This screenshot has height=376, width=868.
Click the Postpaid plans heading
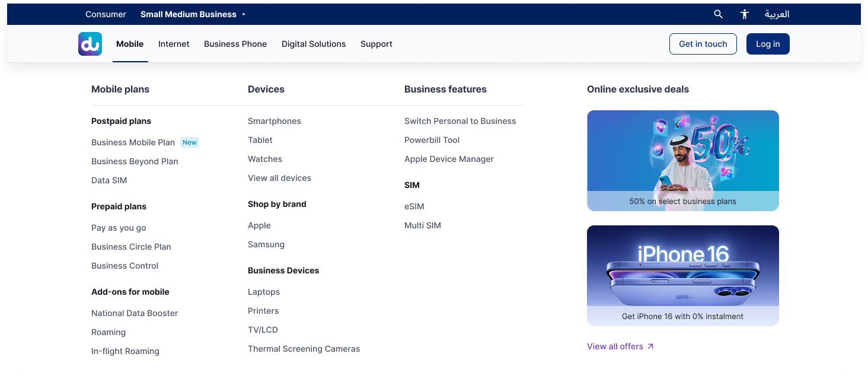click(x=121, y=121)
